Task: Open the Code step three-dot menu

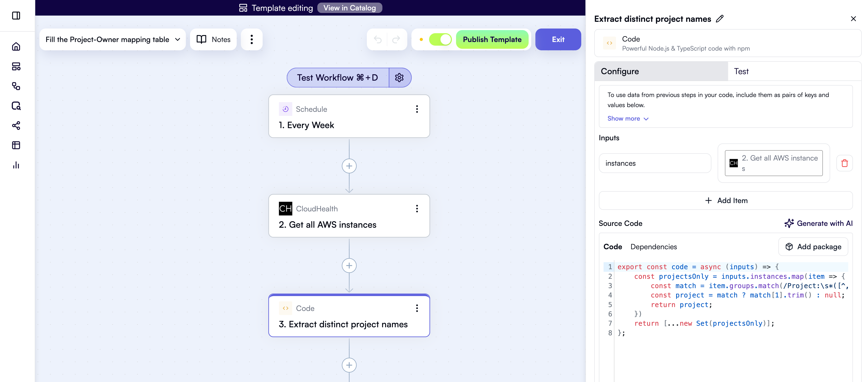Action: (417, 308)
